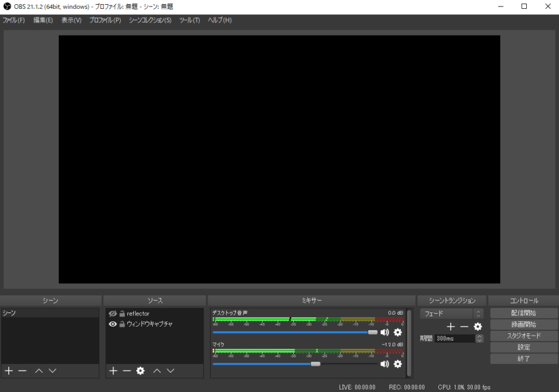Mute the マイク with its speaker icon
The width and height of the screenshot is (559, 392).
click(x=384, y=363)
